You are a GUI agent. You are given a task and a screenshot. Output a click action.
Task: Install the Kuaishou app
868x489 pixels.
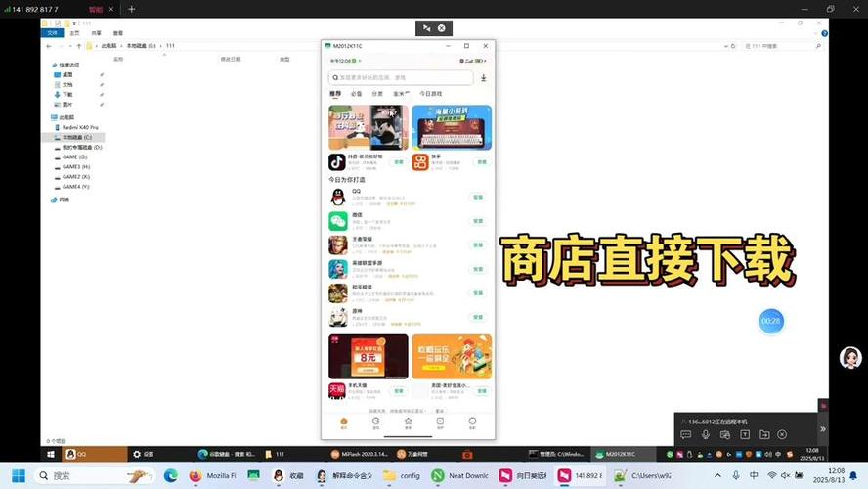[482, 162]
